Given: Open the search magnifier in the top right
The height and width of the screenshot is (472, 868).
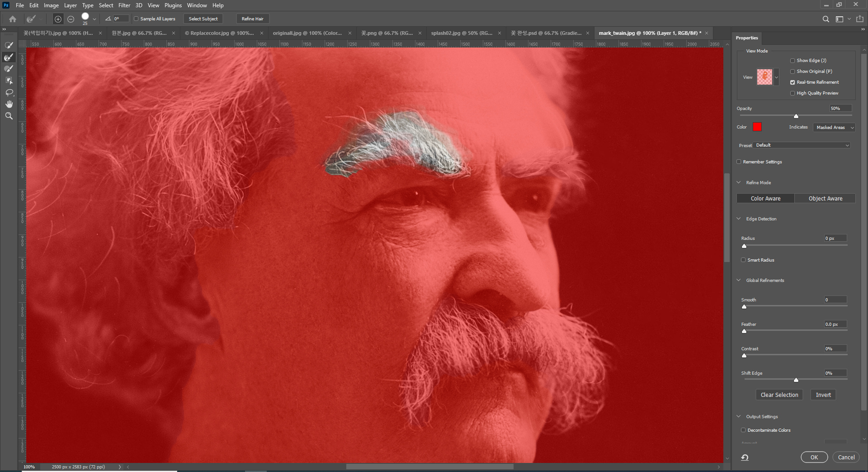Looking at the screenshot, I should tap(826, 19).
